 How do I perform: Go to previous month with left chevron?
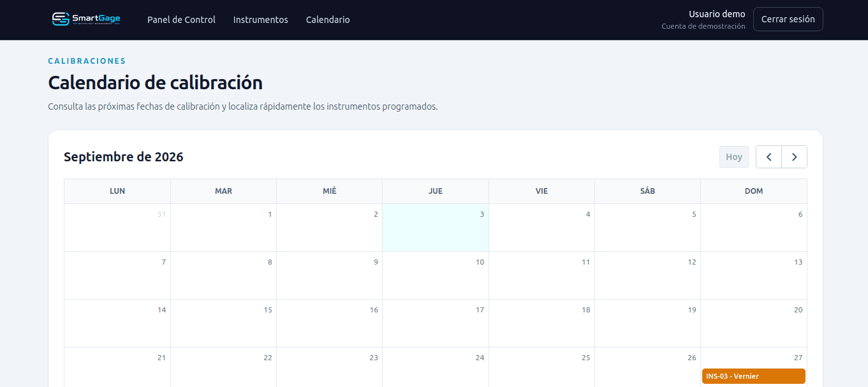[x=769, y=157]
